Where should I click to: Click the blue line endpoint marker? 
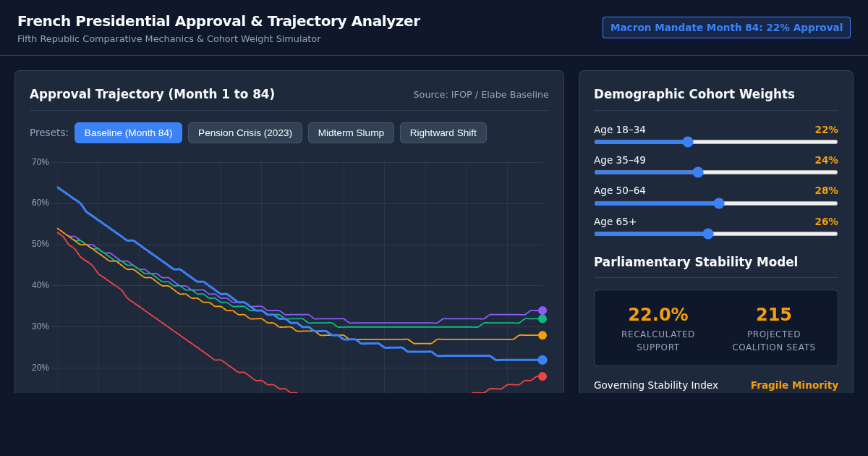(542, 360)
